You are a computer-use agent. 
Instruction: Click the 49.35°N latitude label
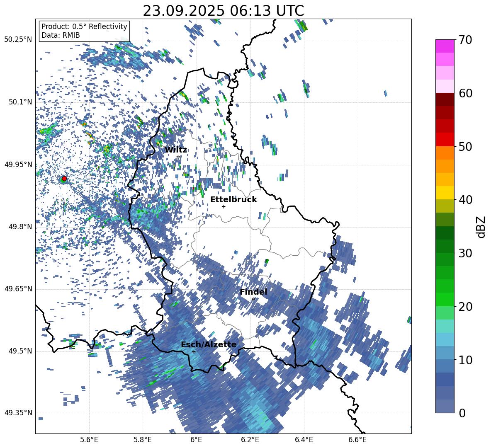(18, 413)
